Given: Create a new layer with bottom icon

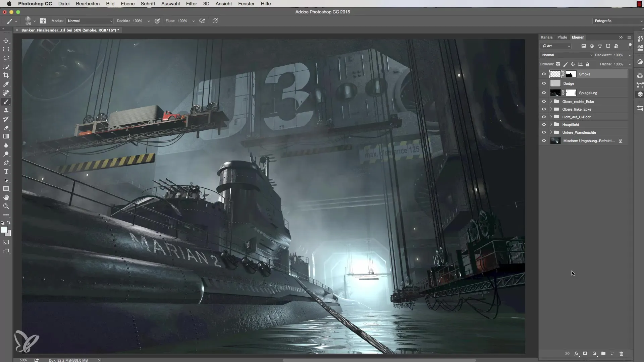Looking at the screenshot, I should tap(612, 354).
